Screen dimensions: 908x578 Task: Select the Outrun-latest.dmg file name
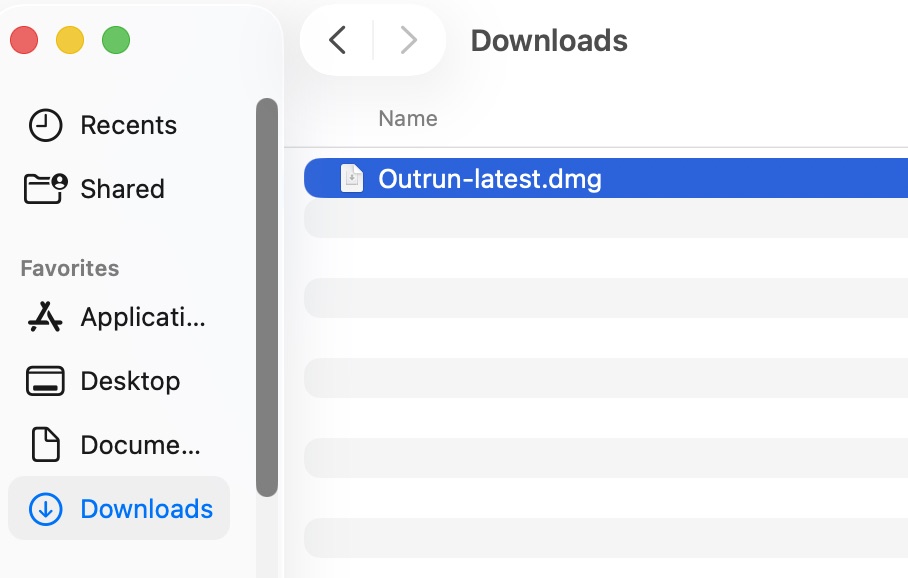pos(490,178)
